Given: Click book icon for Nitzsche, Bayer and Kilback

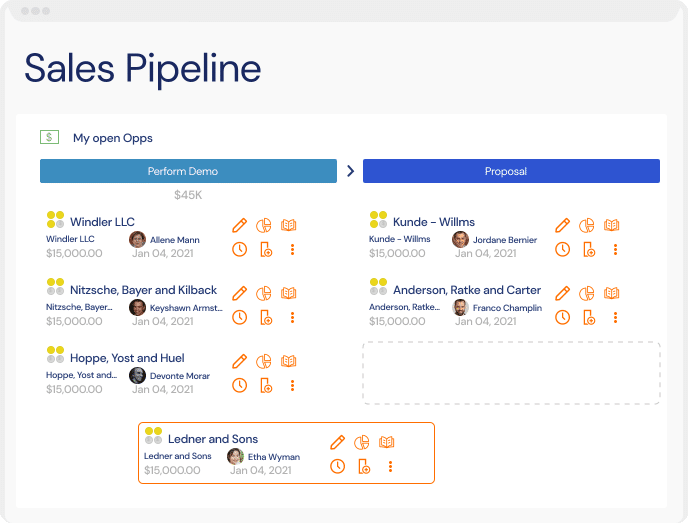Looking at the screenshot, I should 288,293.
